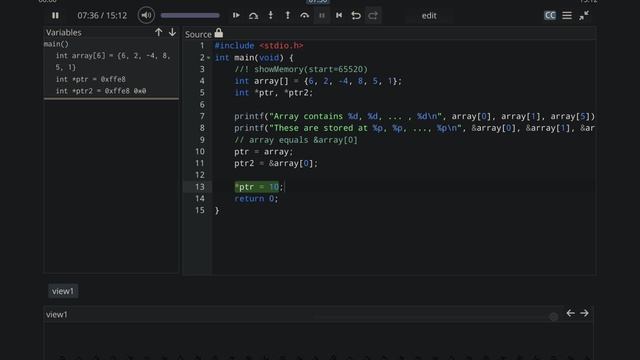640x360 pixels.
Task: Click the view1 zoom slider handle
Action: (x=553, y=317)
